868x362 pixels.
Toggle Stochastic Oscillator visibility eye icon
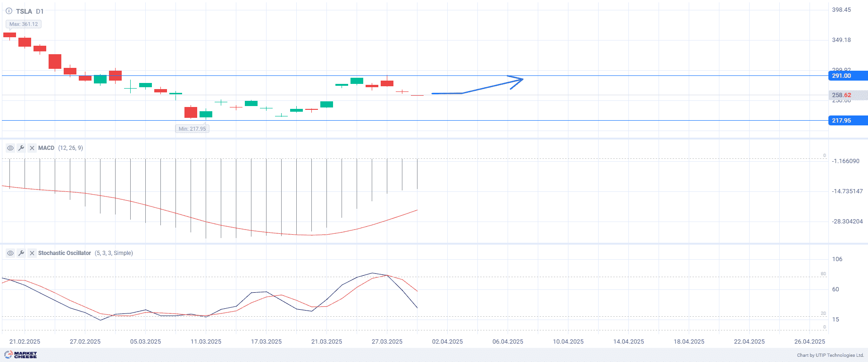[10, 253]
